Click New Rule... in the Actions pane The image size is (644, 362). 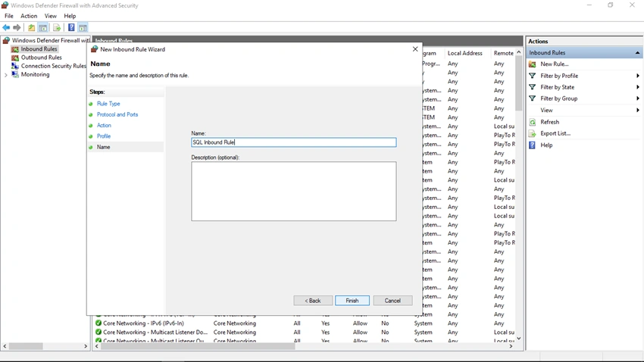pyautogui.click(x=555, y=64)
